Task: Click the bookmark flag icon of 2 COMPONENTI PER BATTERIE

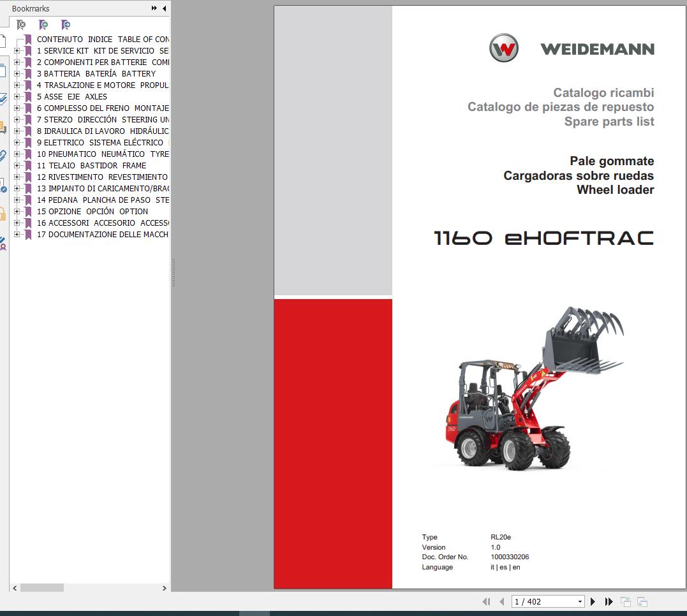Action: [28, 62]
